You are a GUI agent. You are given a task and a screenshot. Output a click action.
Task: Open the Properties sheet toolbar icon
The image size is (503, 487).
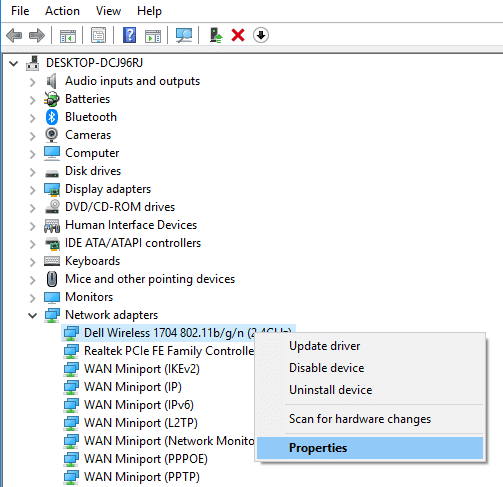(98, 35)
